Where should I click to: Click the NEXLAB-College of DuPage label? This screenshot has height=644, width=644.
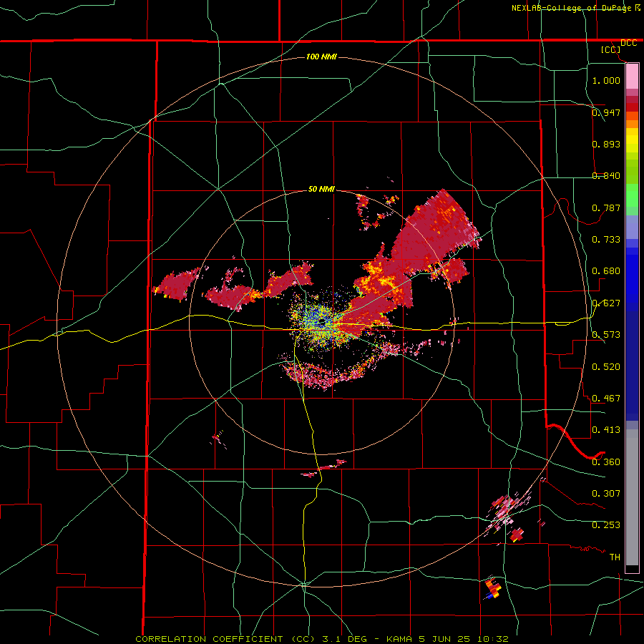click(571, 8)
